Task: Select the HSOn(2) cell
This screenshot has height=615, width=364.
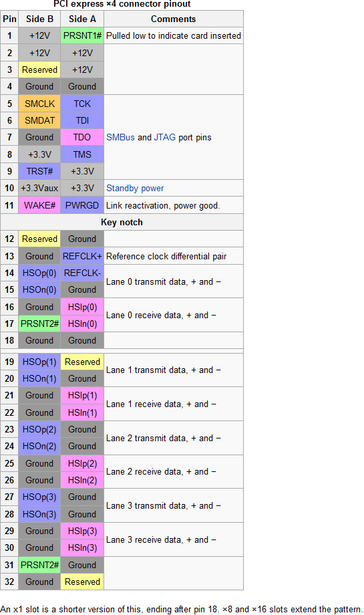Action: (39, 447)
